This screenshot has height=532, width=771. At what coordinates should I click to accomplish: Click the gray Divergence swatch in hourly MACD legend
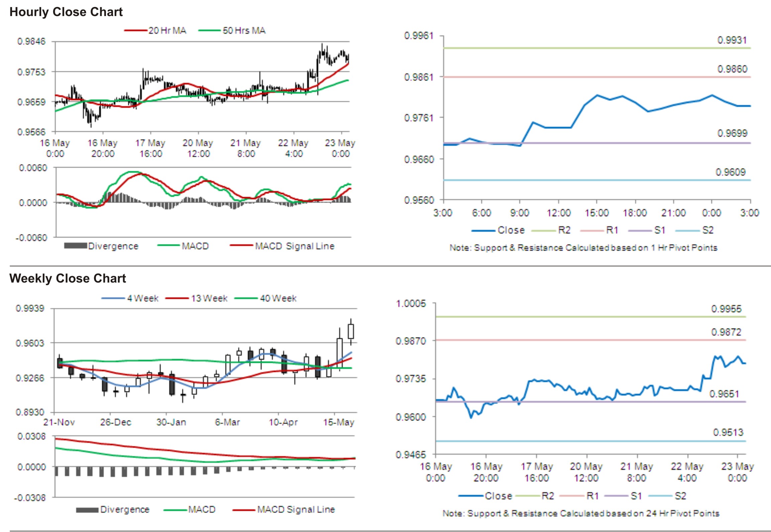(x=75, y=246)
